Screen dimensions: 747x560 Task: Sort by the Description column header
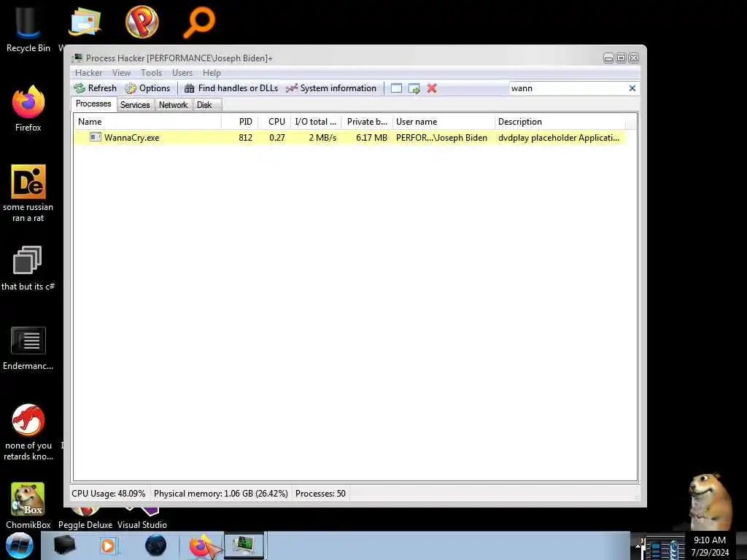click(x=560, y=122)
